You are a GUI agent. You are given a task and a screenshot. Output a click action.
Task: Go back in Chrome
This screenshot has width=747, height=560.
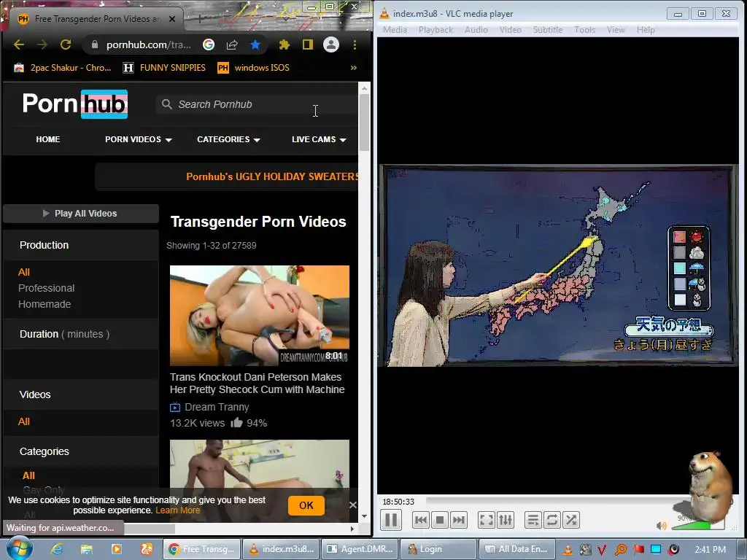click(19, 44)
